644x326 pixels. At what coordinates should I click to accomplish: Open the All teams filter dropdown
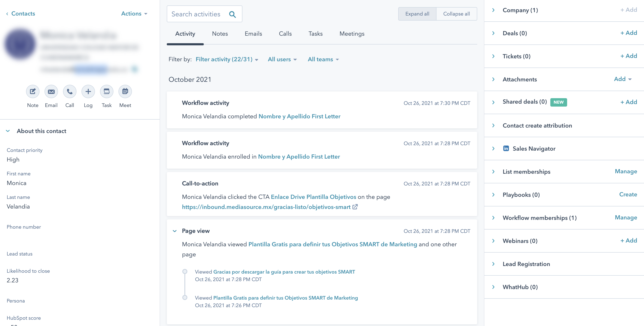(x=323, y=59)
